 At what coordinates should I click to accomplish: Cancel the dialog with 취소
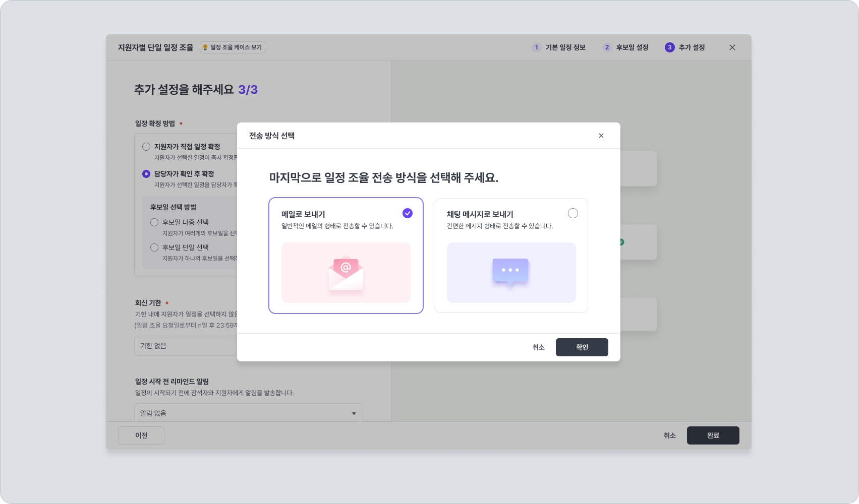(x=539, y=347)
